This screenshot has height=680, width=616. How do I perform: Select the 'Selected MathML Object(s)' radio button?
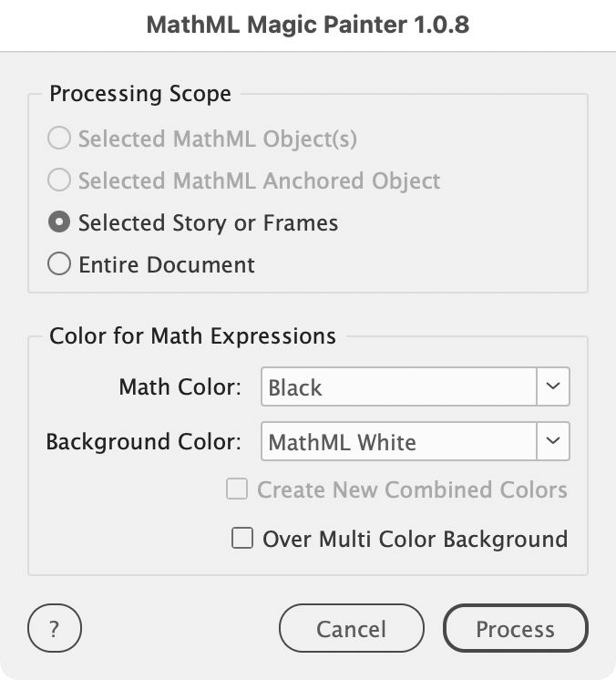click(x=59, y=139)
